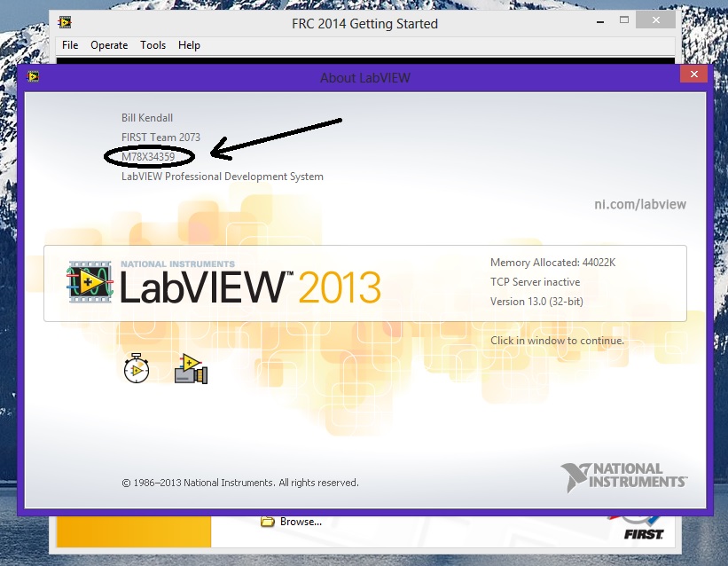Open the ni.com/labview link
The height and width of the screenshot is (566, 728).
point(640,204)
